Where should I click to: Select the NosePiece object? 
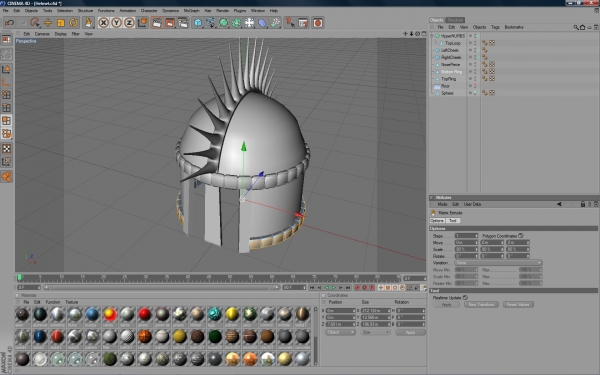tap(450, 65)
